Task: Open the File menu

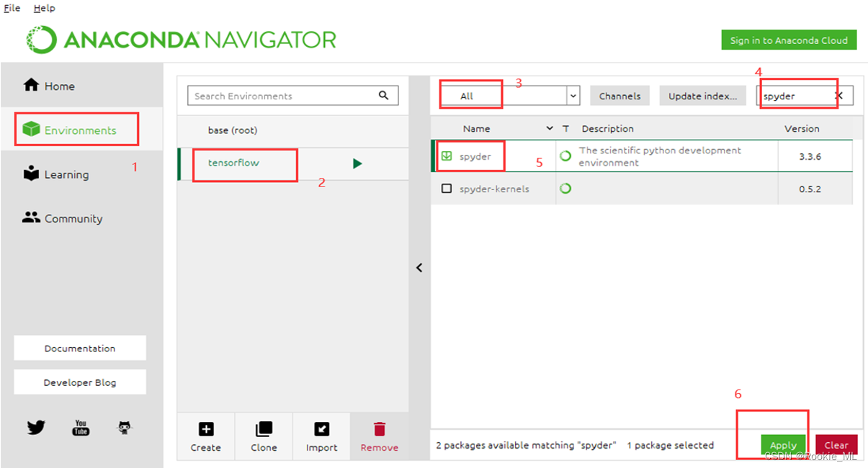Action: [x=12, y=8]
